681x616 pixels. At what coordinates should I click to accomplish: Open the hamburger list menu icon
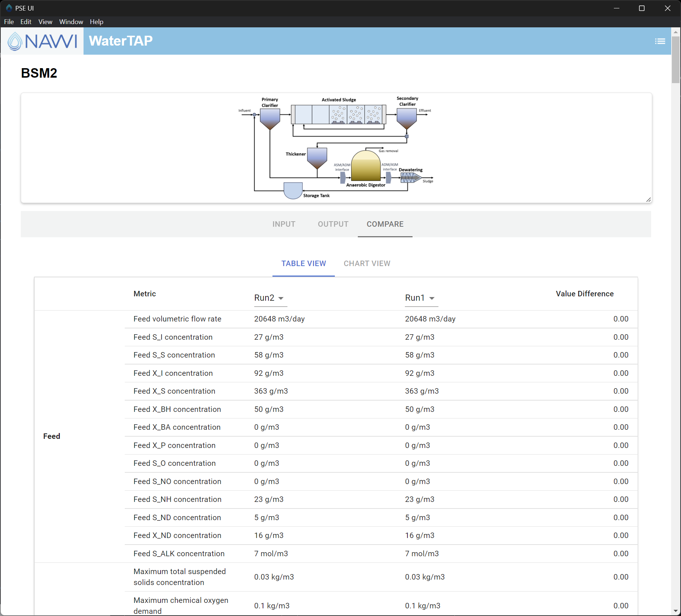click(x=660, y=41)
